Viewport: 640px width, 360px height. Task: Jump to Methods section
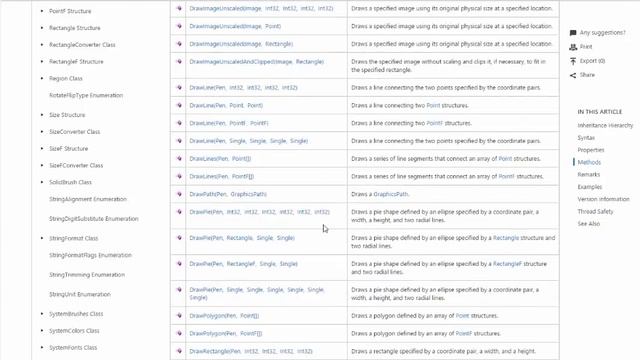tap(589, 162)
